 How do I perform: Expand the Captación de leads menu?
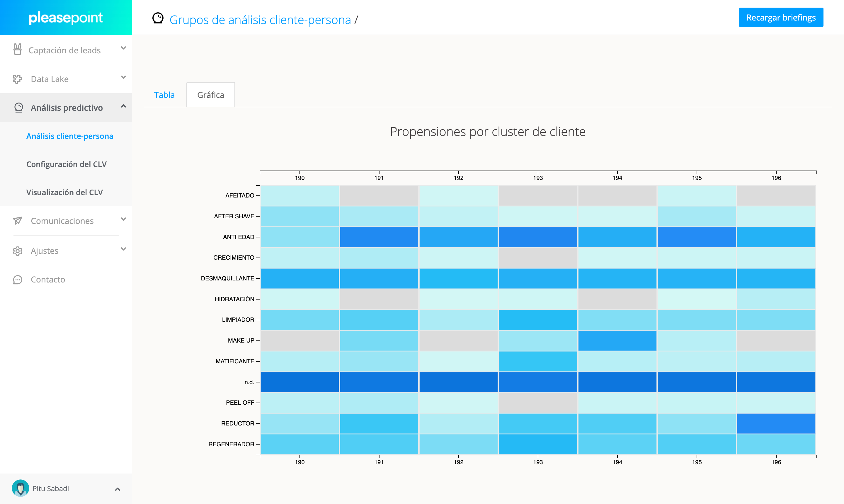[123, 48]
